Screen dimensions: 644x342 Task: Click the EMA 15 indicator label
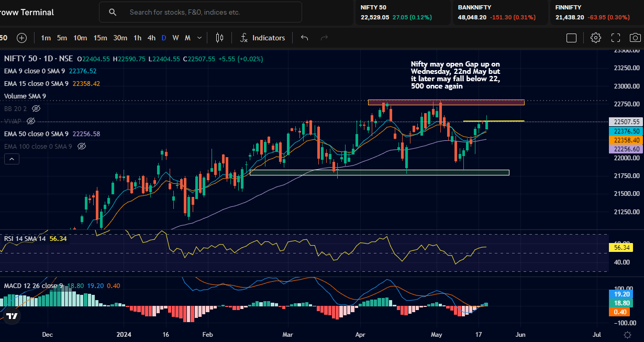(x=36, y=83)
